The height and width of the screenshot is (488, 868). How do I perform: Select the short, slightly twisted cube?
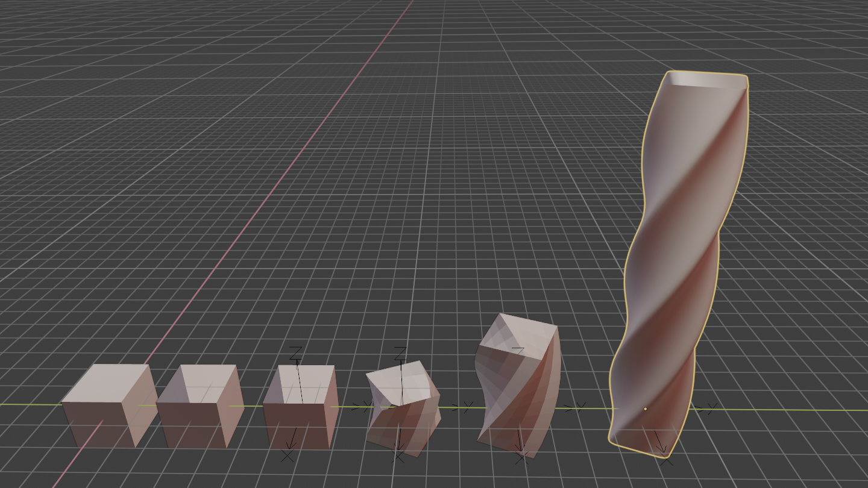[403, 408]
